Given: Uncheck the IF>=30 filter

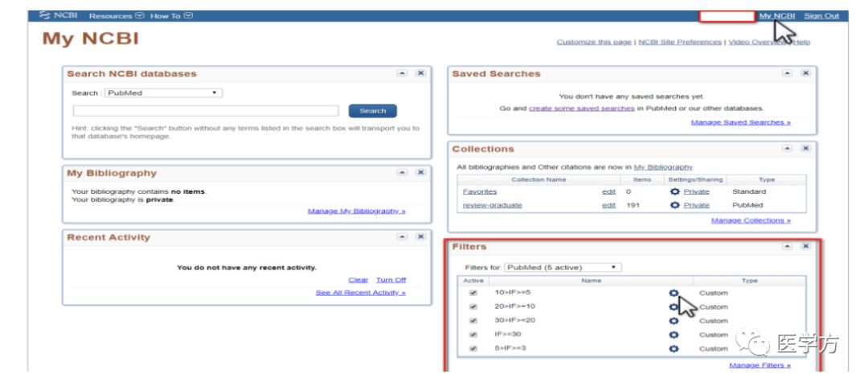Looking at the screenshot, I should (x=473, y=335).
